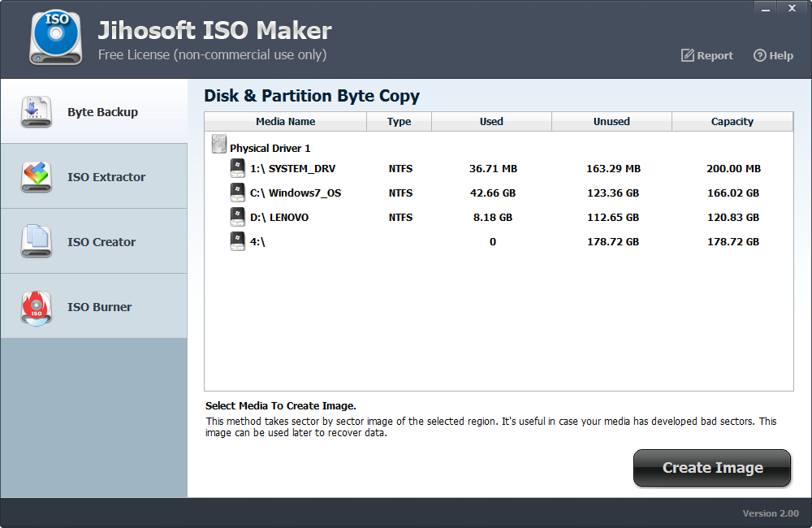Click the ISO Extractor icon

[x=37, y=177]
